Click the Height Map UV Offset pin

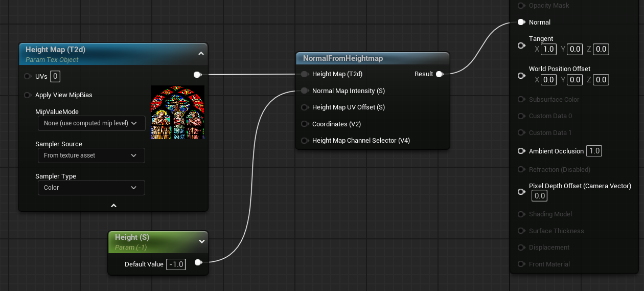(305, 107)
